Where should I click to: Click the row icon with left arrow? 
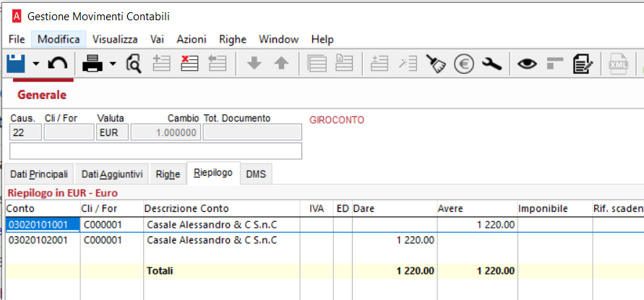(x=218, y=64)
